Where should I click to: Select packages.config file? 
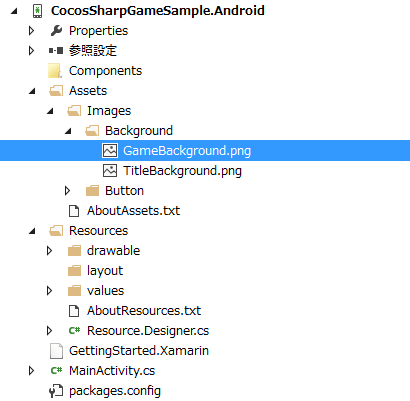point(115,391)
